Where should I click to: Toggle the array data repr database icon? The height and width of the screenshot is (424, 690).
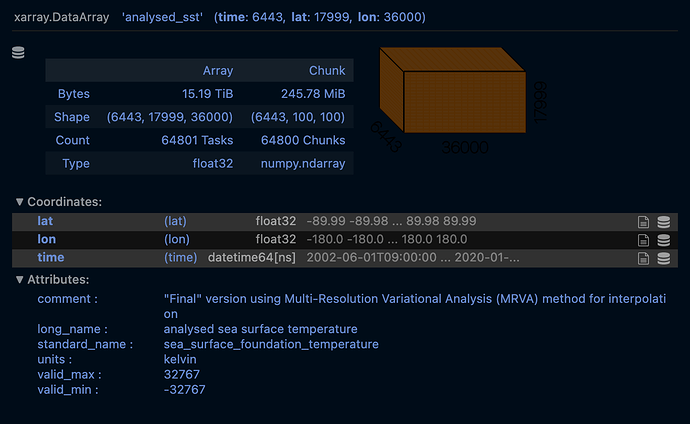[18, 52]
